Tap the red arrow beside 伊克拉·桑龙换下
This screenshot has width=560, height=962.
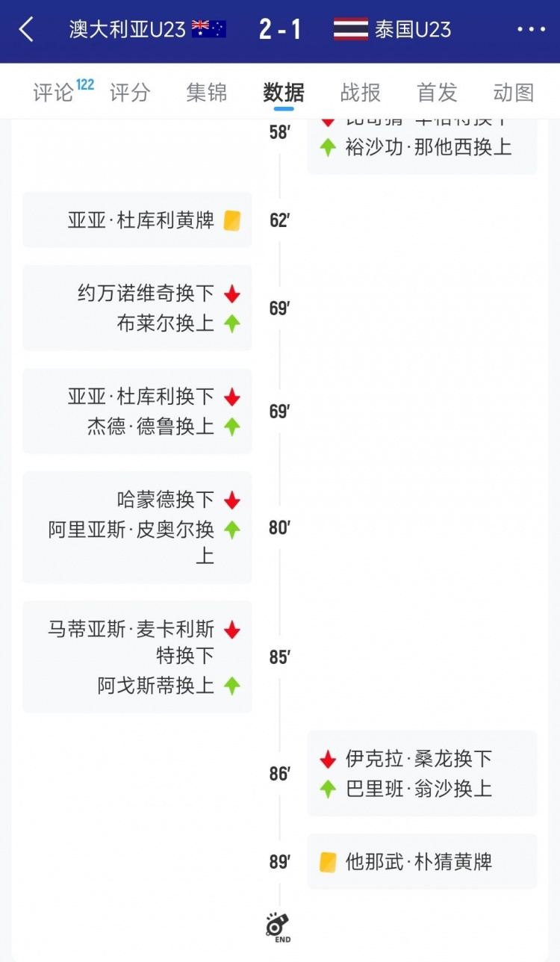(x=328, y=760)
